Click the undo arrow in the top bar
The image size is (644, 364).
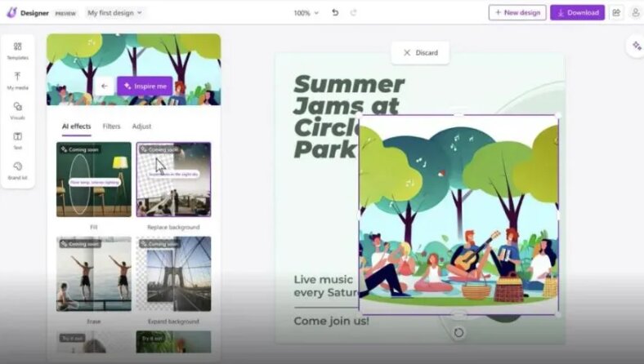tap(335, 13)
